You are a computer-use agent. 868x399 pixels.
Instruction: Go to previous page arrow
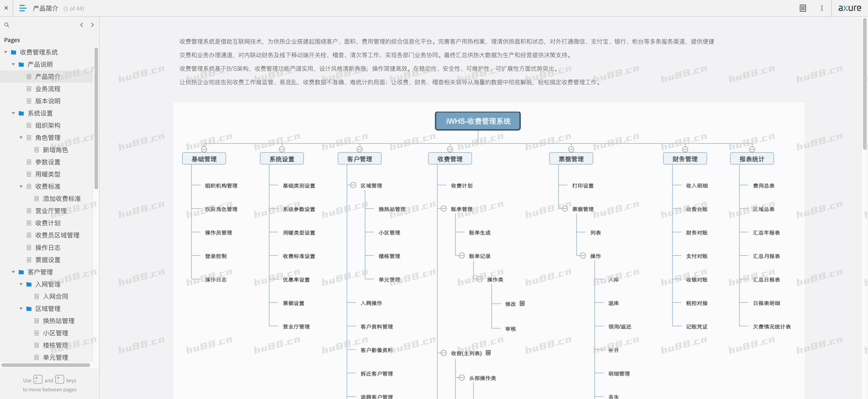click(x=82, y=25)
